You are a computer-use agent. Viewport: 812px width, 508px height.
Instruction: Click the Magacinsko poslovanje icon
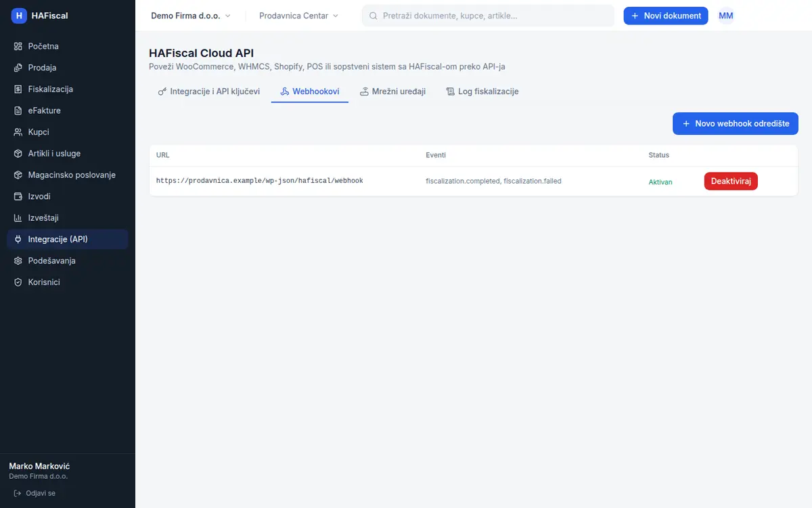coord(18,175)
